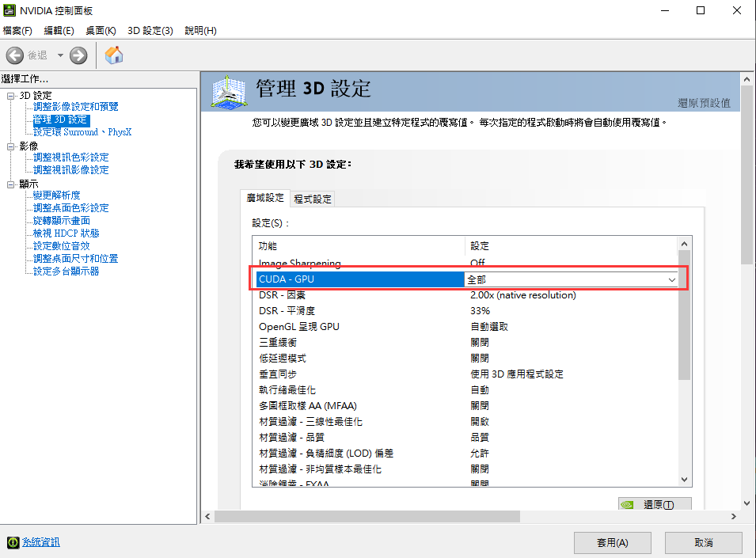Select the DSR - 因素 row
The image size is (756, 558).
[x=465, y=295]
